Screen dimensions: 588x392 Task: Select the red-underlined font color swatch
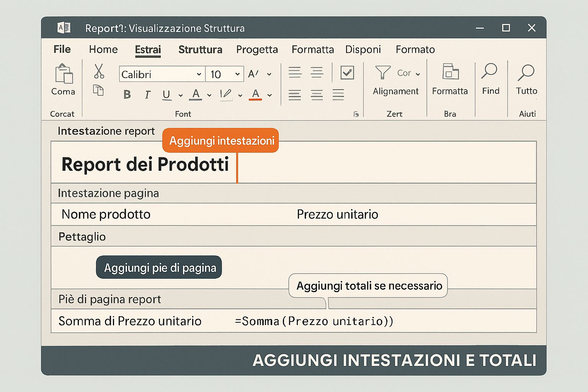pyautogui.click(x=255, y=94)
